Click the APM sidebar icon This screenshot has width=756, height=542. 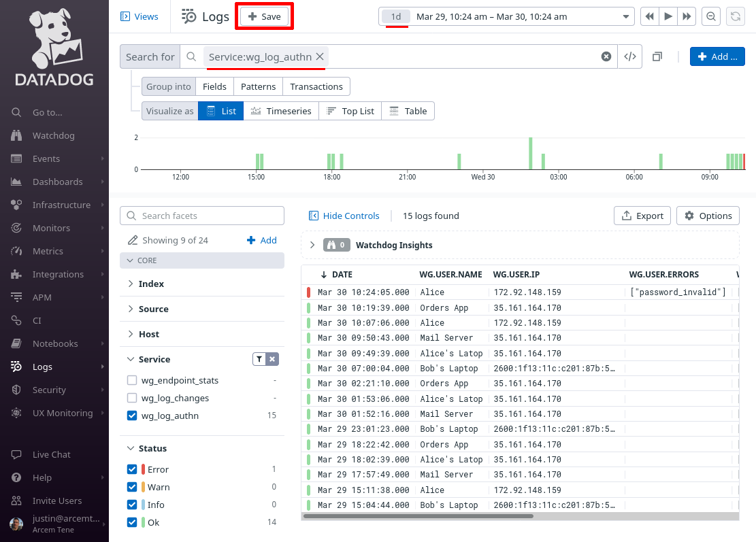(16, 297)
